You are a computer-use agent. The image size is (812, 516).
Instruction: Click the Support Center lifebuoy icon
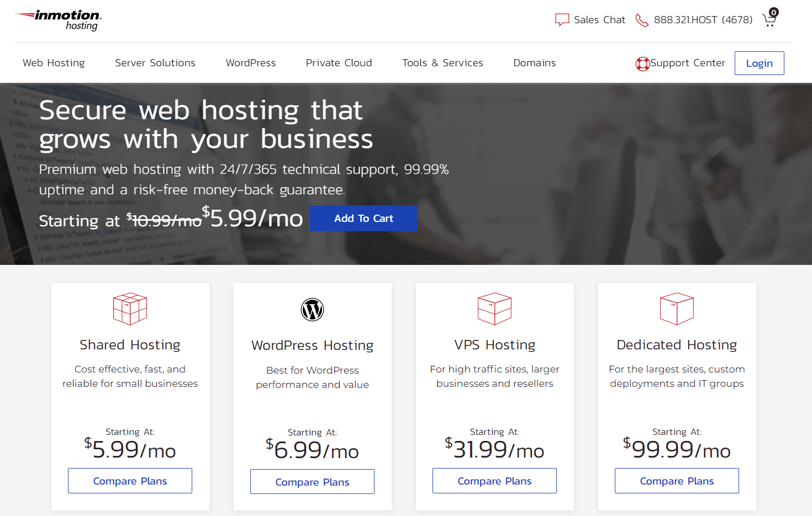(x=642, y=64)
